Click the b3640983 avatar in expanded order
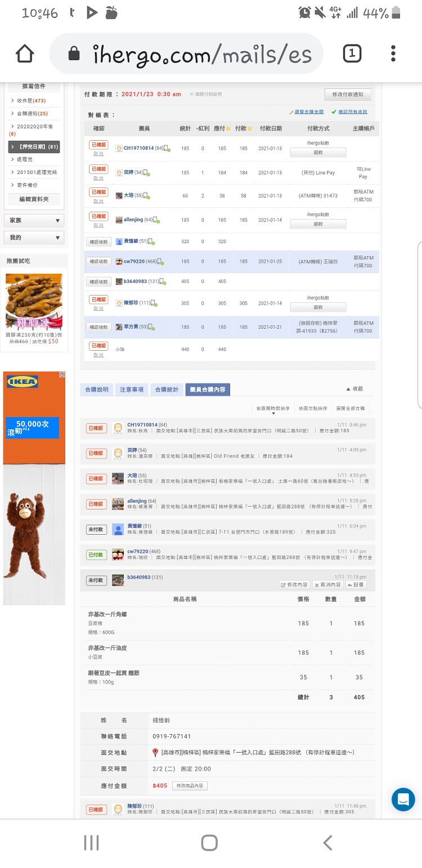 pos(118,580)
